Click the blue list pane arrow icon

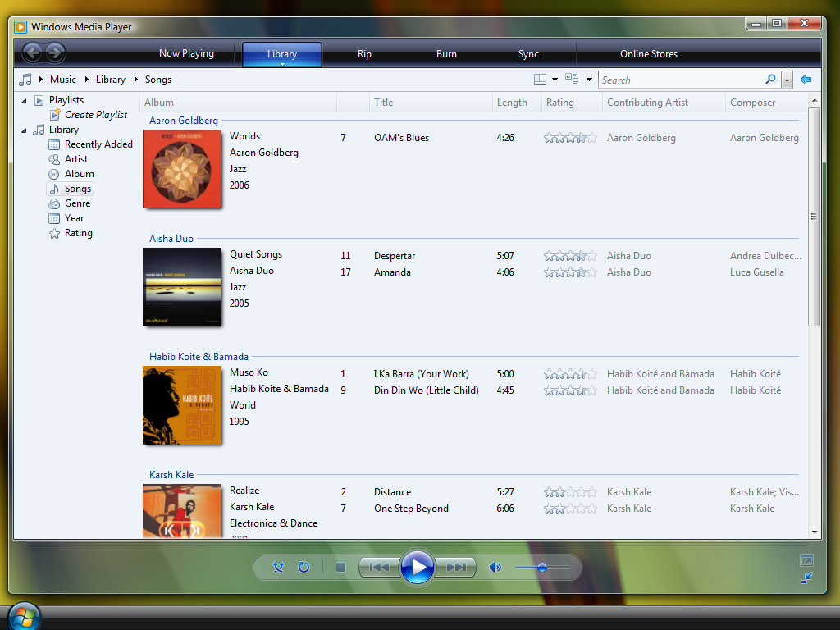(806, 80)
